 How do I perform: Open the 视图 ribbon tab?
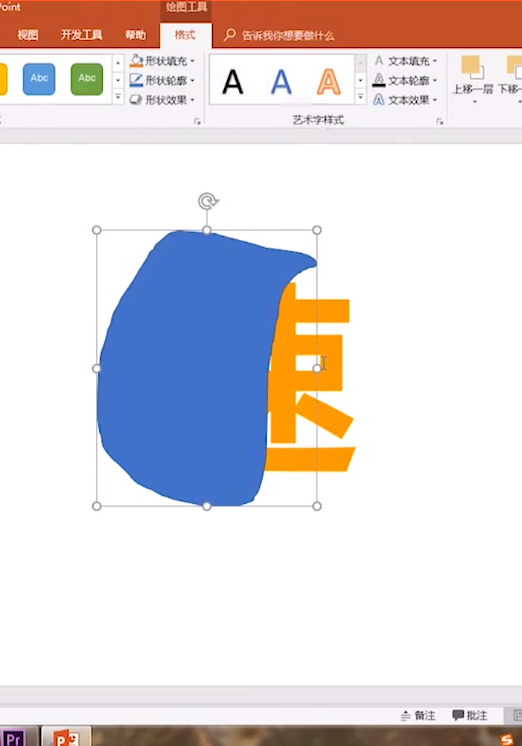coord(28,35)
